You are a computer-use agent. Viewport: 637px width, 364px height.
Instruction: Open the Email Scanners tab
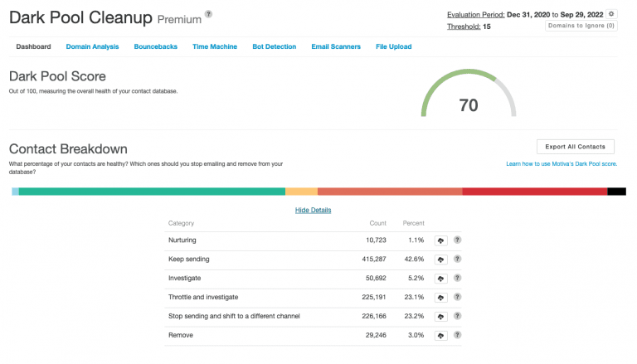[336, 46]
